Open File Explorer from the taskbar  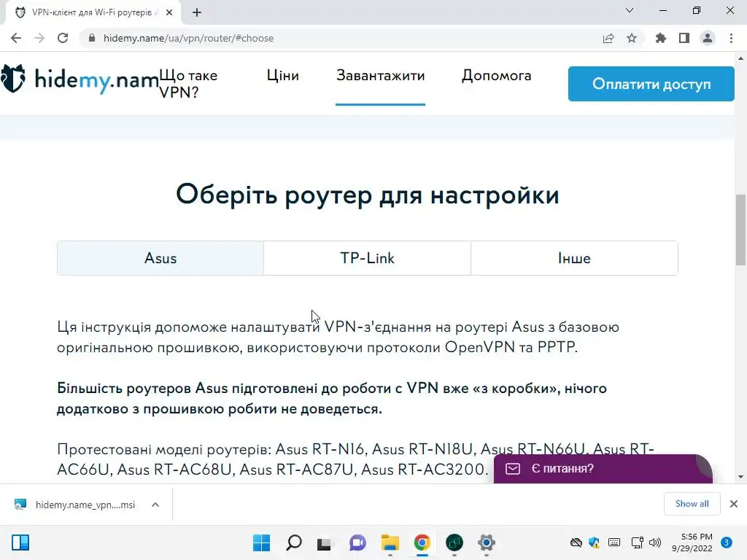pos(390,542)
